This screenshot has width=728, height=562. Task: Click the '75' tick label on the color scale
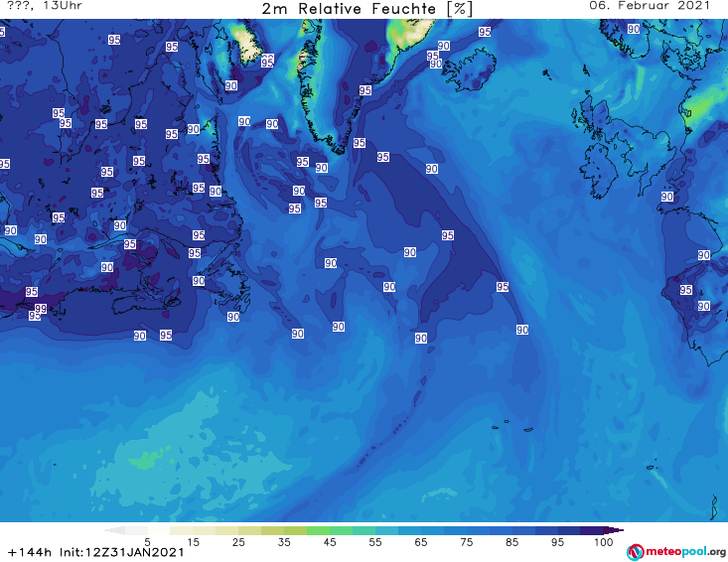pyautogui.click(x=466, y=542)
